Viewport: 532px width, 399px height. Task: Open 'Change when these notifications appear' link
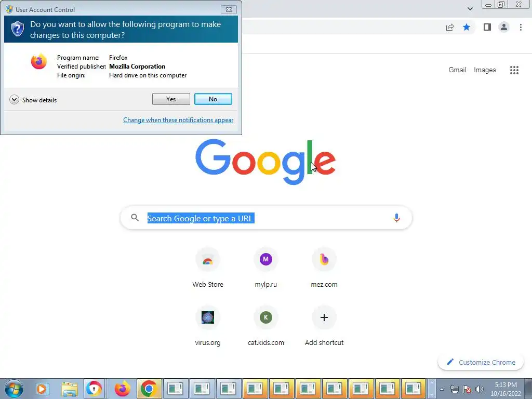pyautogui.click(x=178, y=120)
